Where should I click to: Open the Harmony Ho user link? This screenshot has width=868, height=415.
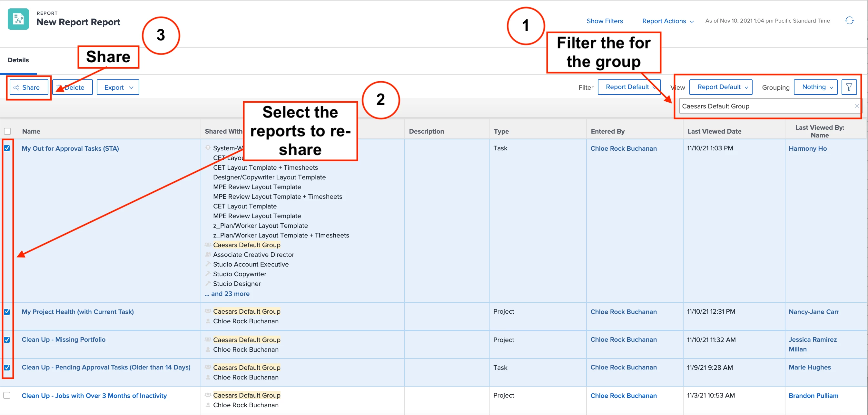pos(807,148)
